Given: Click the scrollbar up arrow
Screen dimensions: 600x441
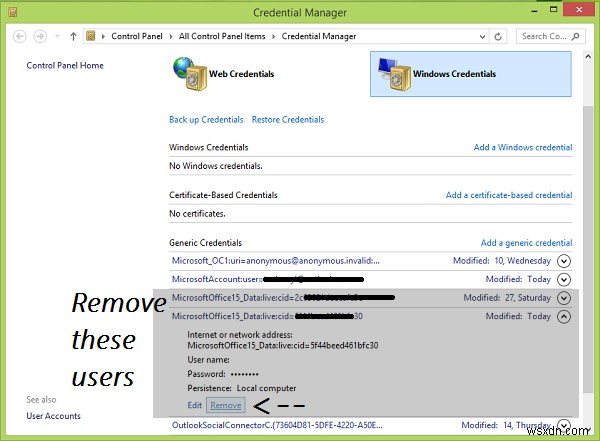Looking at the screenshot, I should pyautogui.click(x=588, y=56).
